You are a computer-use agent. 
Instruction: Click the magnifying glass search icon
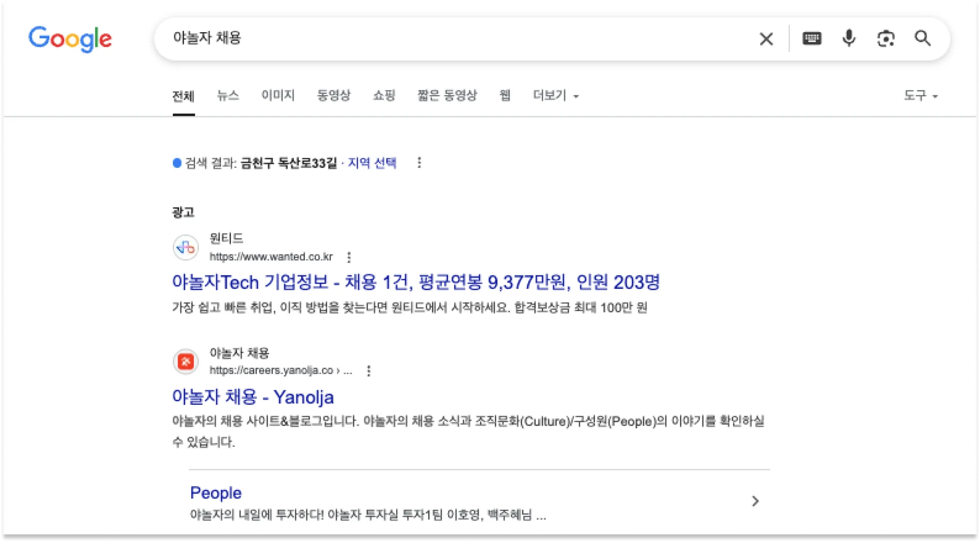click(922, 39)
